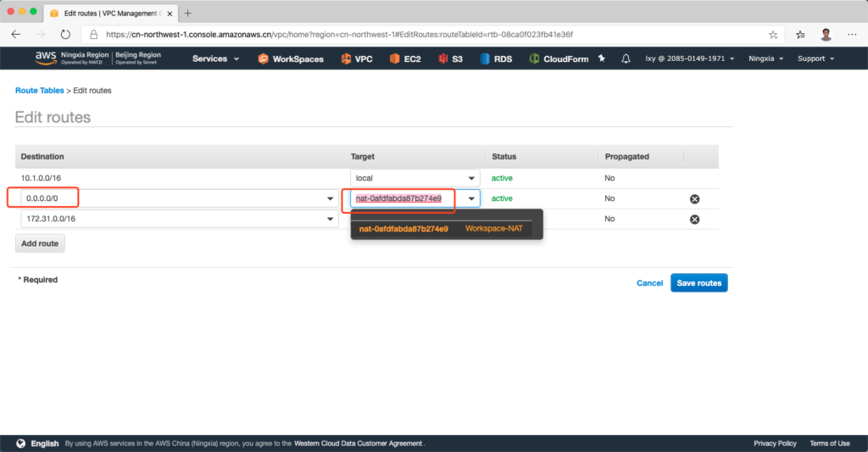Go to the EC2 service shortcut
868x452 pixels.
[x=406, y=59]
